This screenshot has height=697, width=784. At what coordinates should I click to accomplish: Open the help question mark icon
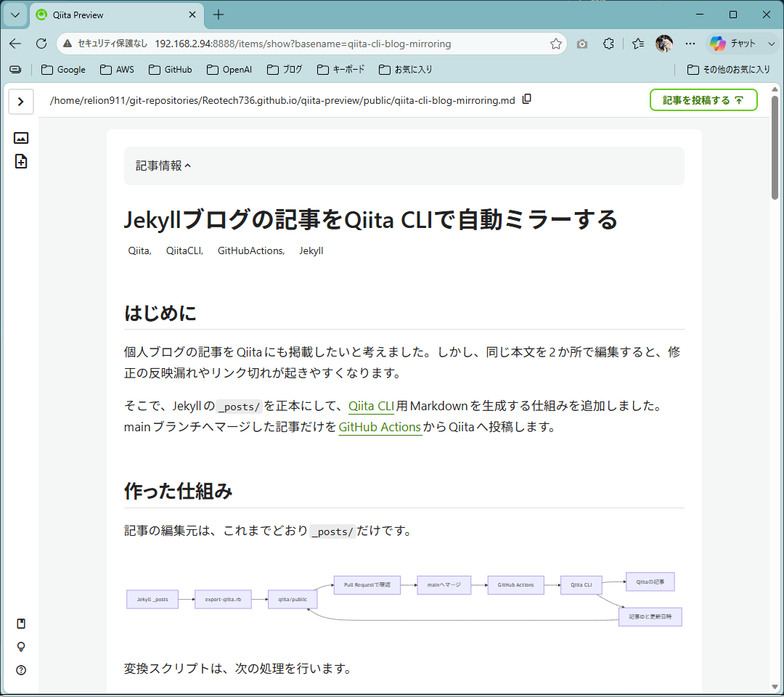coord(21,670)
